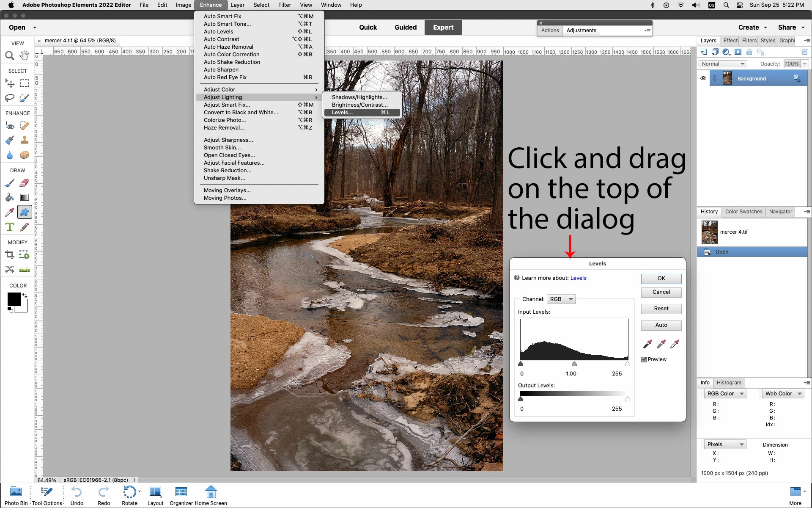Pick the white point eyedropper in Levels
The width and height of the screenshot is (812, 508).
(x=675, y=344)
